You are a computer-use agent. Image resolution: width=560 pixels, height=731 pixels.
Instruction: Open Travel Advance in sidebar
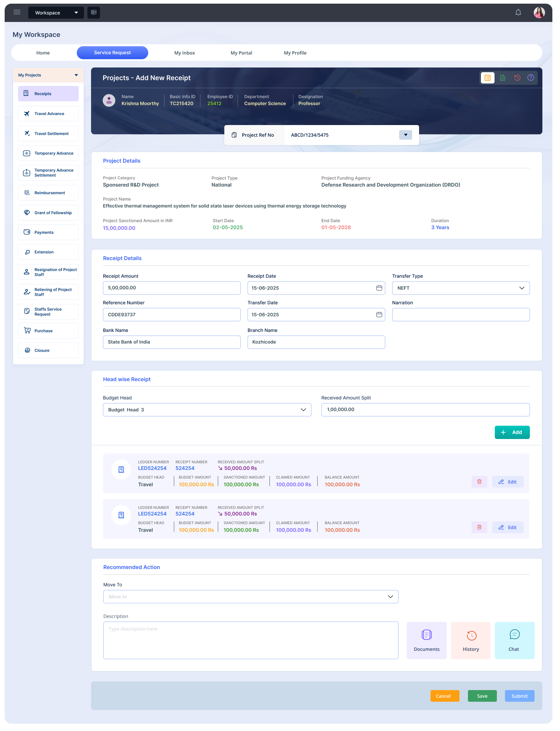click(48, 114)
